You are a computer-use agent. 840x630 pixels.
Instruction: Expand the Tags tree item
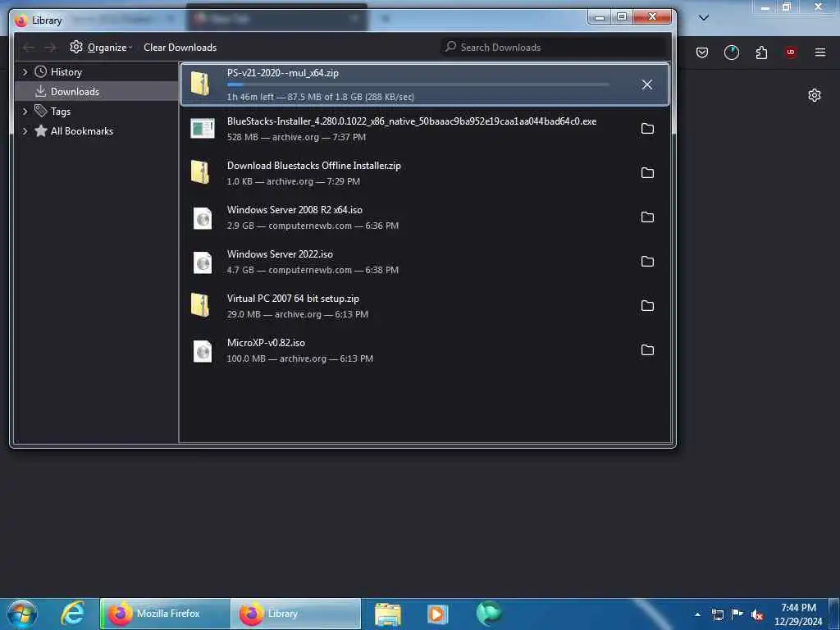pos(25,112)
